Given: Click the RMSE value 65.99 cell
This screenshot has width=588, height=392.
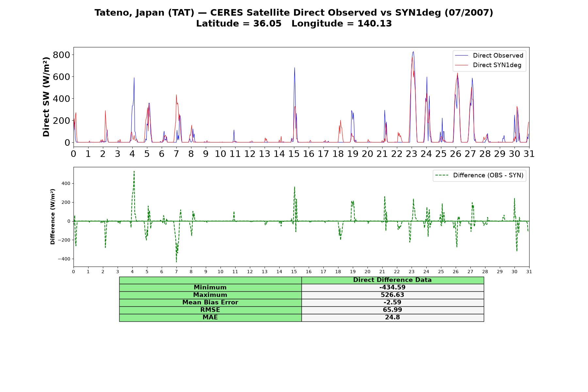Looking at the screenshot, I should pyautogui.click(x=392, y=310).
